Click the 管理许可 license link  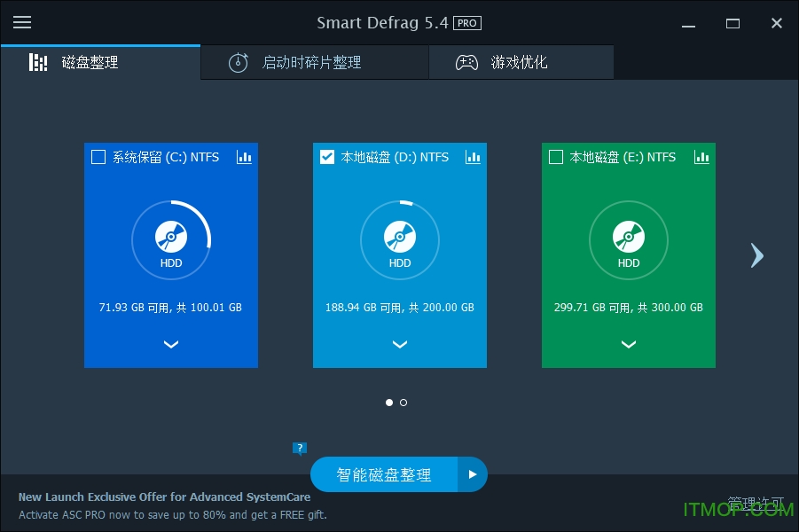tap(756, 504)
